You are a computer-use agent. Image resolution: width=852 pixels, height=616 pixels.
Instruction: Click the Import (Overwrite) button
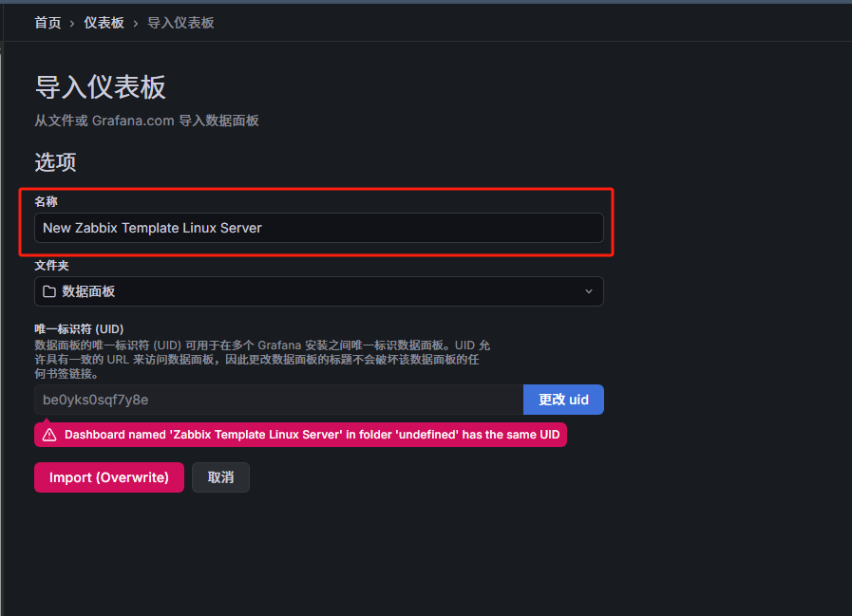[x=109, y=477]
